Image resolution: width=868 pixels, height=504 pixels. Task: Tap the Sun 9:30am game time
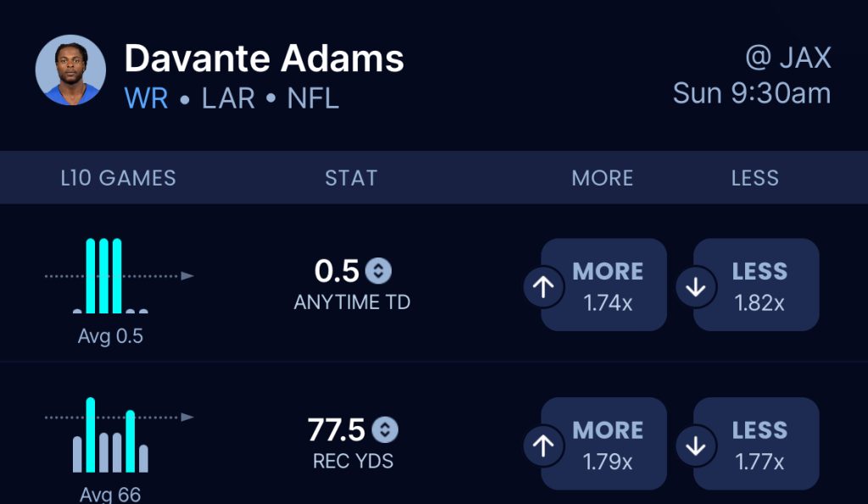pyautogui.click(x=752, y=93)
